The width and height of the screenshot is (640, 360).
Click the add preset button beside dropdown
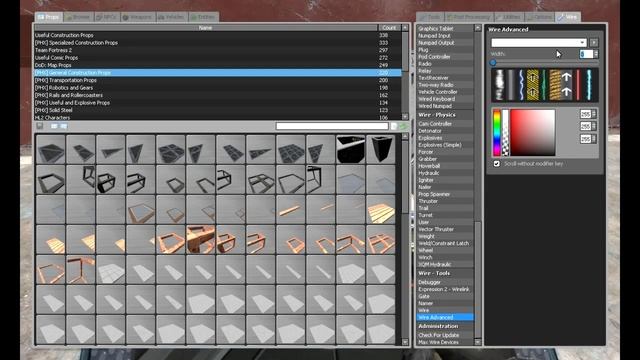(594, 42)
